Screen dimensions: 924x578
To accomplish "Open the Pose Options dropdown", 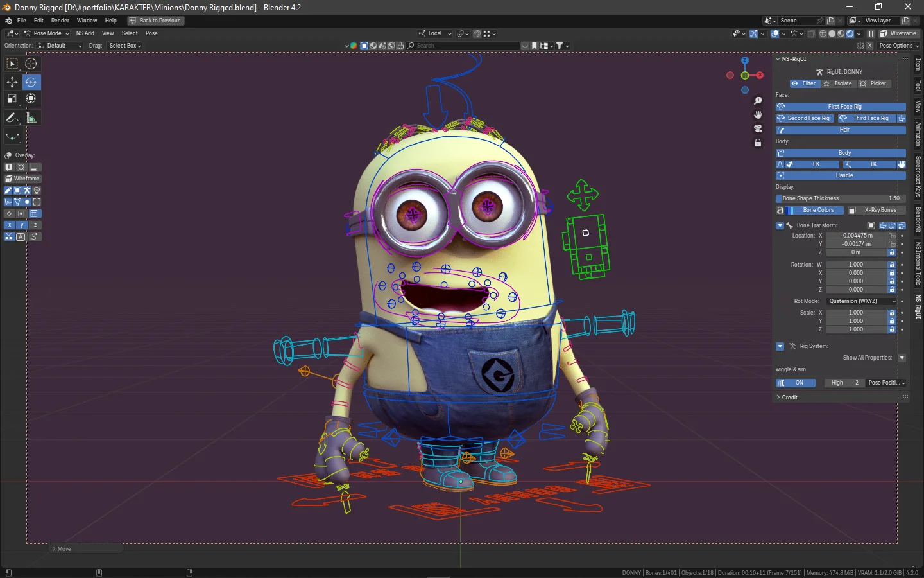I will [898, 46].
